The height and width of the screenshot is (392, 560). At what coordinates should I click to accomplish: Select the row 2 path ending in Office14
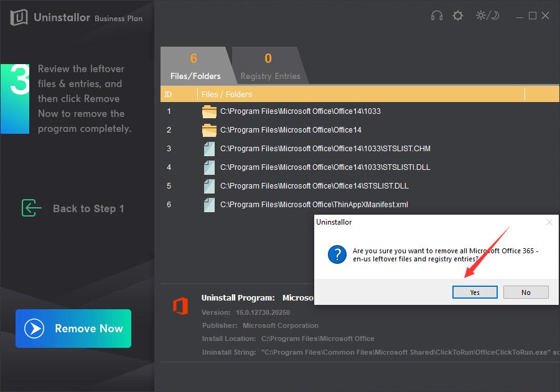tap(291, 130)
